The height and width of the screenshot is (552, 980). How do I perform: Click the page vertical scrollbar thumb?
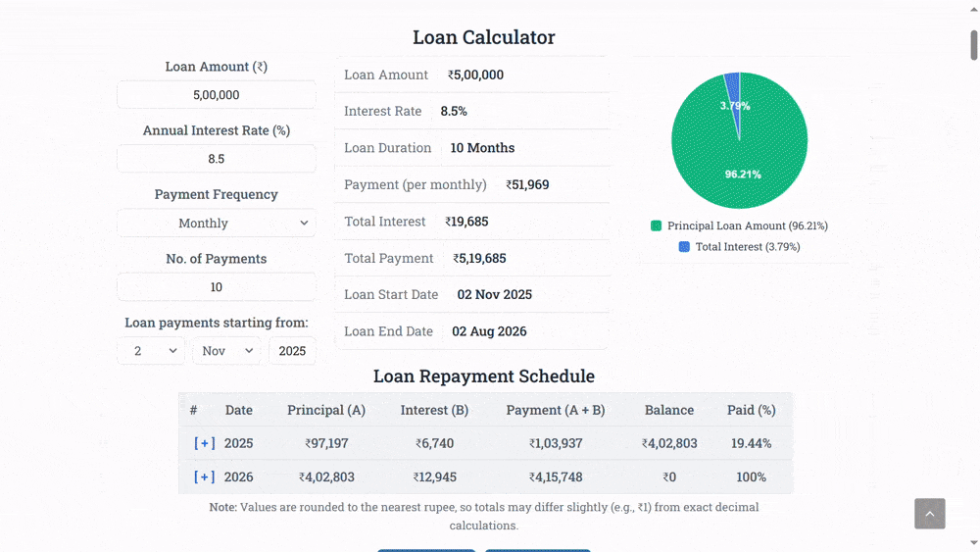tap(974, 45)
